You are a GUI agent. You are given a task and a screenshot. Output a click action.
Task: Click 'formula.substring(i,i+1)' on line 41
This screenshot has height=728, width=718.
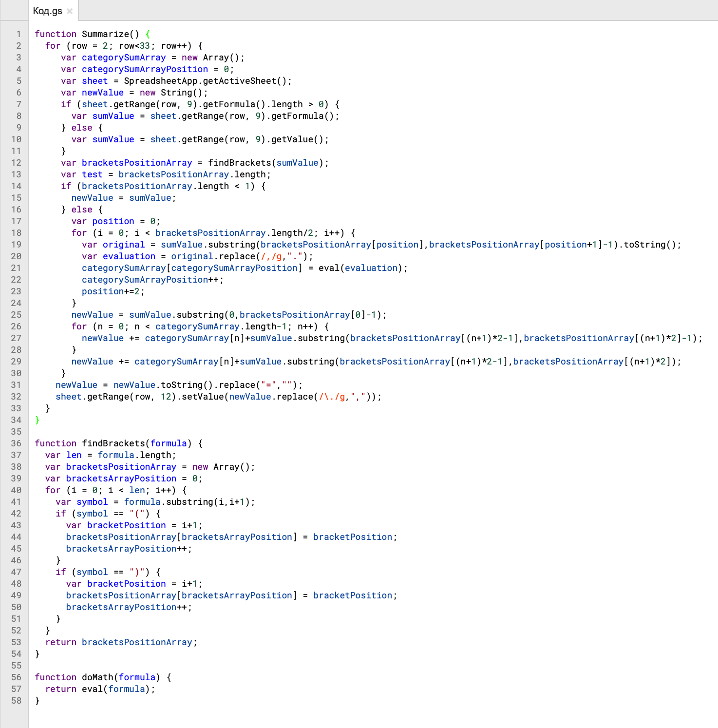187,502
